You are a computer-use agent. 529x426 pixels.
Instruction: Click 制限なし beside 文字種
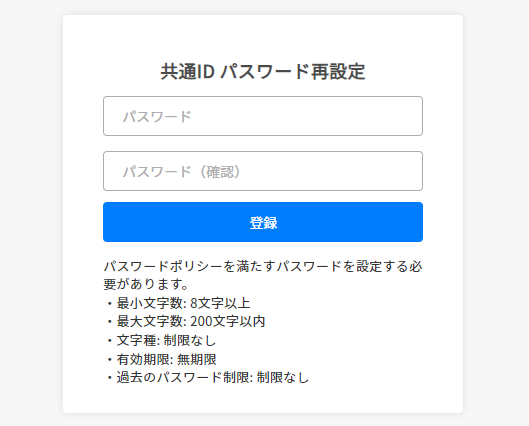(190, 340)
